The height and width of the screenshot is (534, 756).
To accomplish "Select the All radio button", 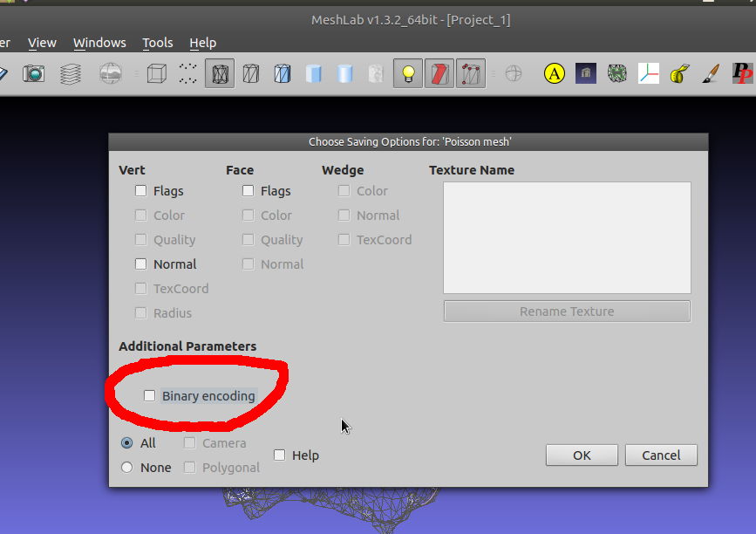I will click(x=126, y=443).
